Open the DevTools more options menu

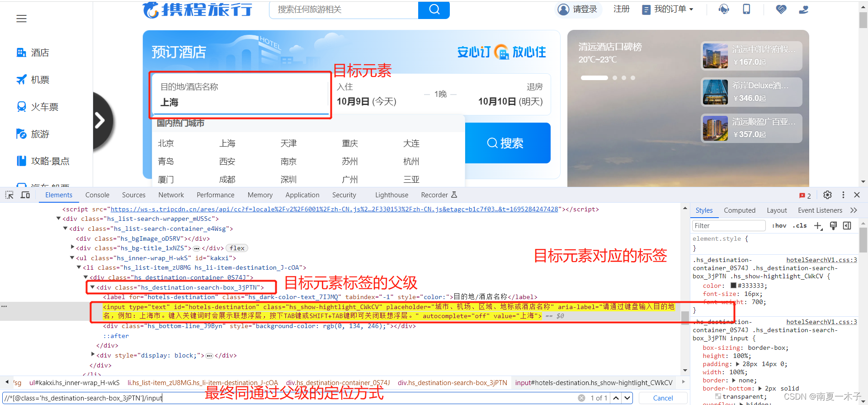843,195
